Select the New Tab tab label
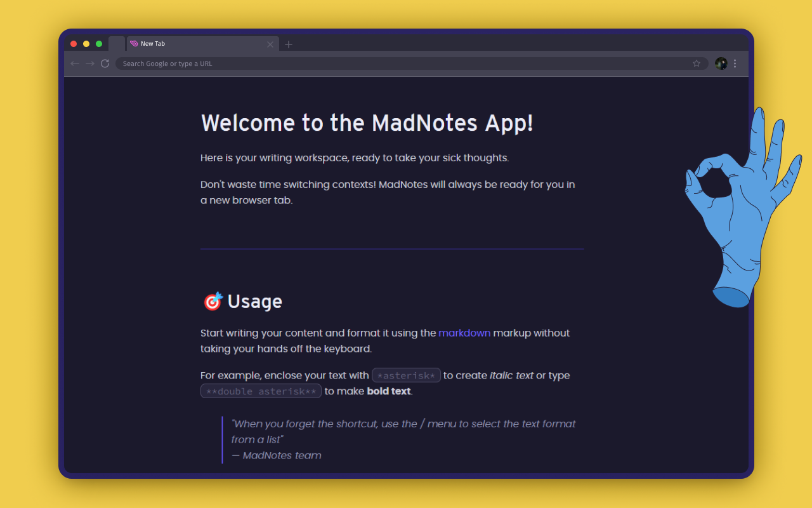This screenshot has height=508, width=812. coord(152,43)
